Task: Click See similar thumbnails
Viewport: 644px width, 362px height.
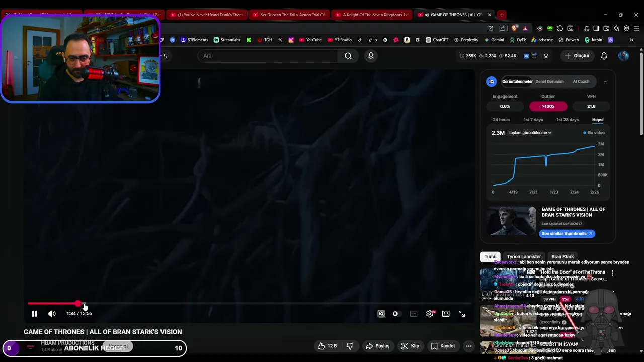Action: point(567,233)
